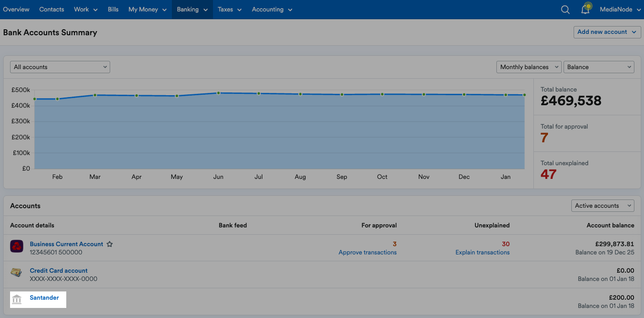
Task: Open the Santander account link
Action: pyautogui.click(x=44, y=298)
